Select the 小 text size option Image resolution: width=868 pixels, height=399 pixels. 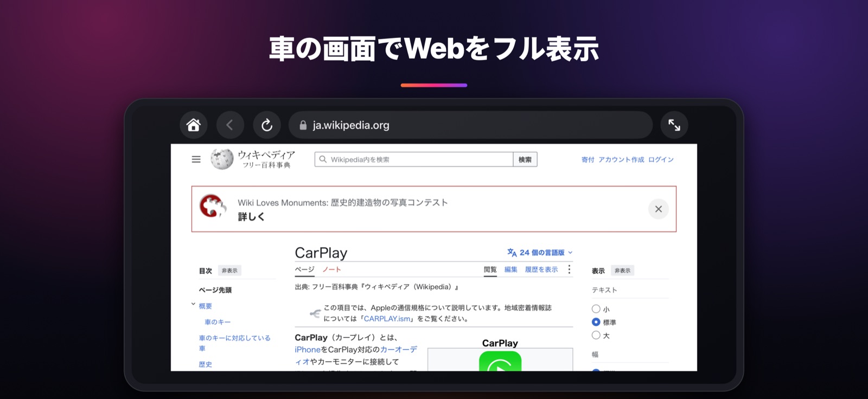(x=596, y=309)
